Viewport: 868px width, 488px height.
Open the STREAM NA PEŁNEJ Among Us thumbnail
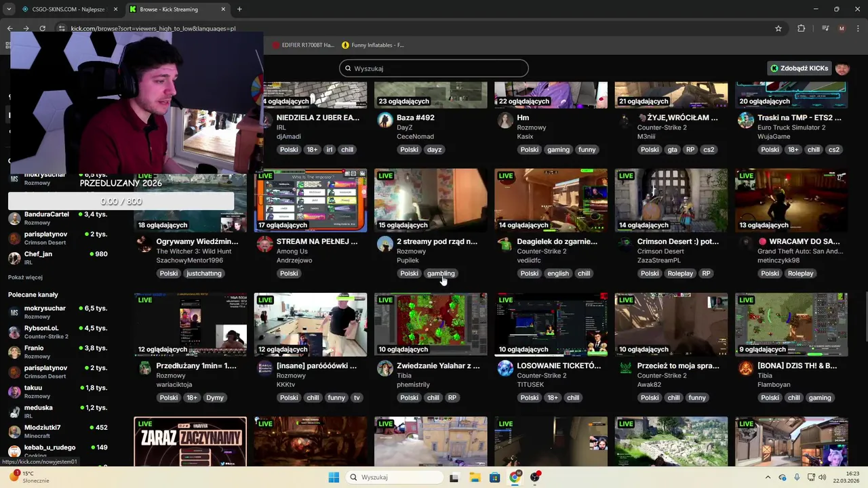click(311, 201)
